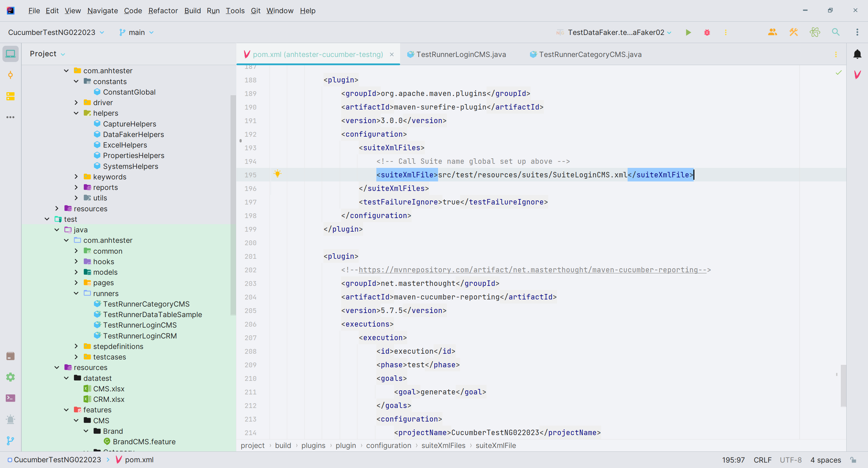Select CMS.xlsx file in tree
The width and height of the screenshot is (868, 468).
click(108, 389)
